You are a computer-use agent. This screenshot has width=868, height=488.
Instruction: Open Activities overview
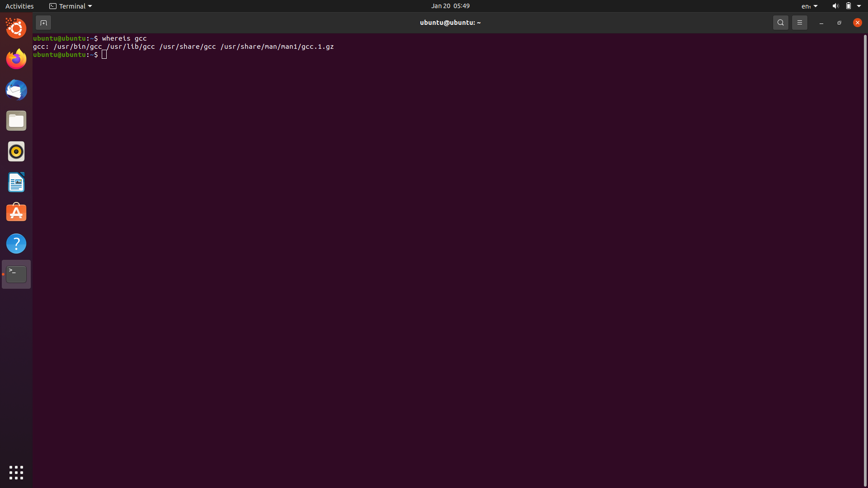pyautogui.click(x=19, y=6)
